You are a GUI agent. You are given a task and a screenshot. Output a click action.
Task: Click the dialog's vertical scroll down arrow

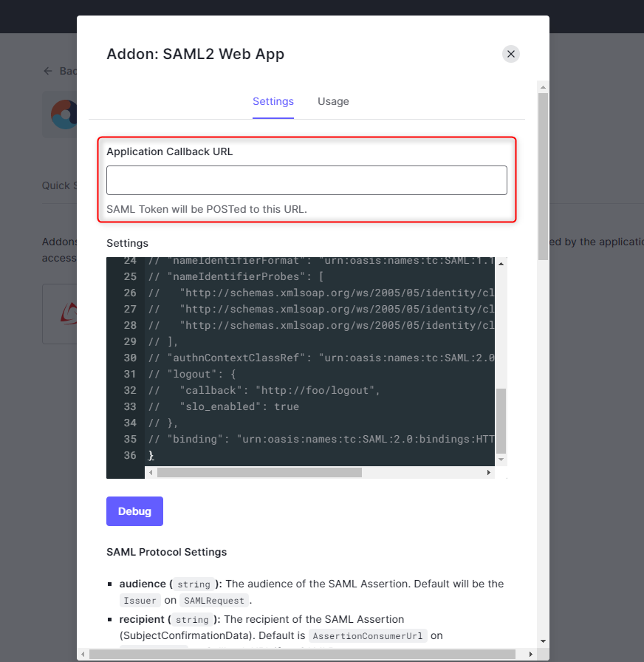[x=543, y=641]
